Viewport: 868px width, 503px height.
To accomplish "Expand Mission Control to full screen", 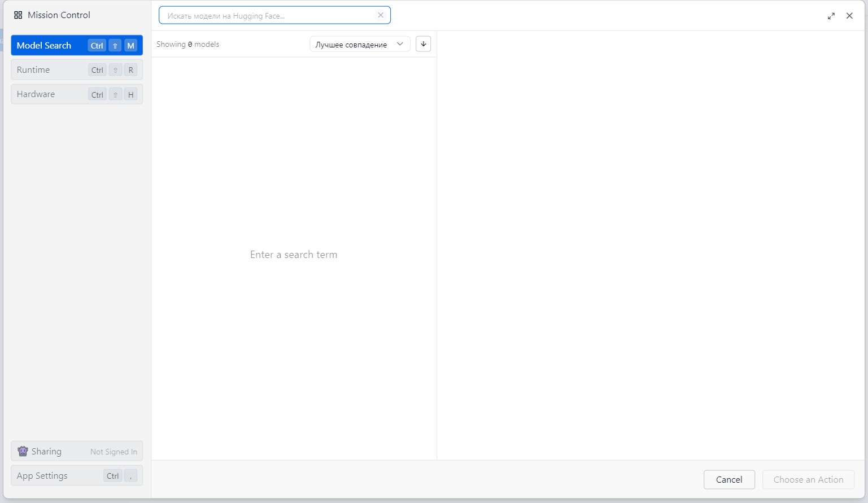I will tap(831, 16).
